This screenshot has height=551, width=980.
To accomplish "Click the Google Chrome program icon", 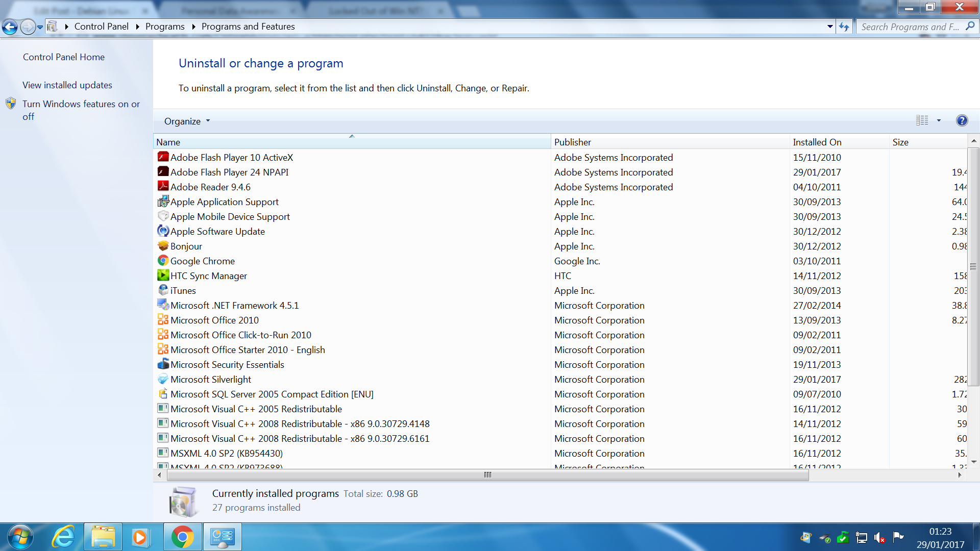I will click(163, 261).
